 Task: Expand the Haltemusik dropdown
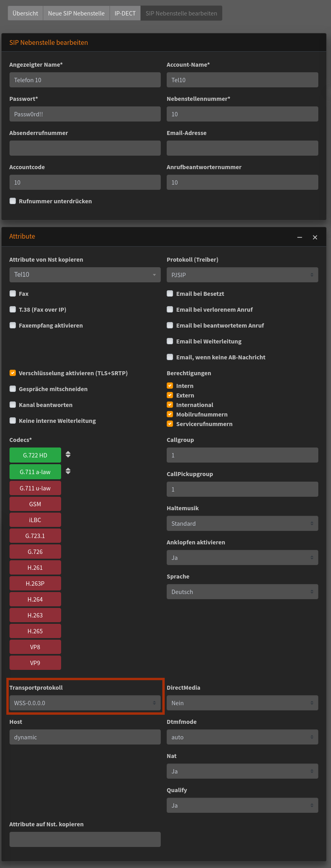click(242, 523)
